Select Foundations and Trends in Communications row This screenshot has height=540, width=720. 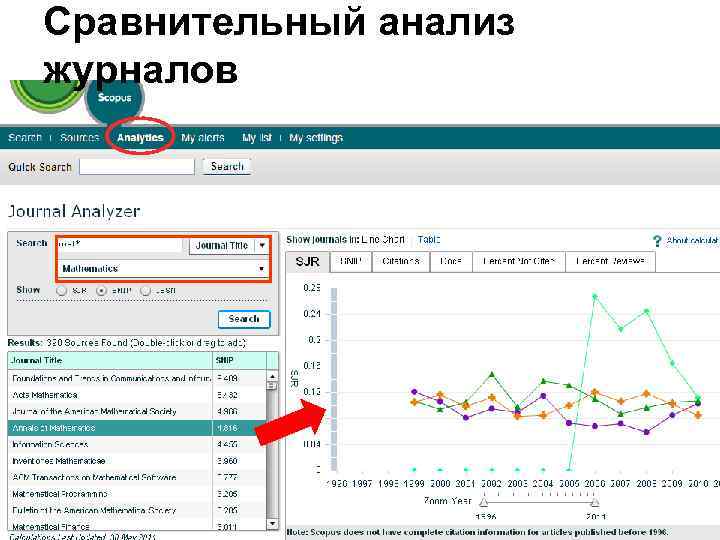[x=137, y=378]
